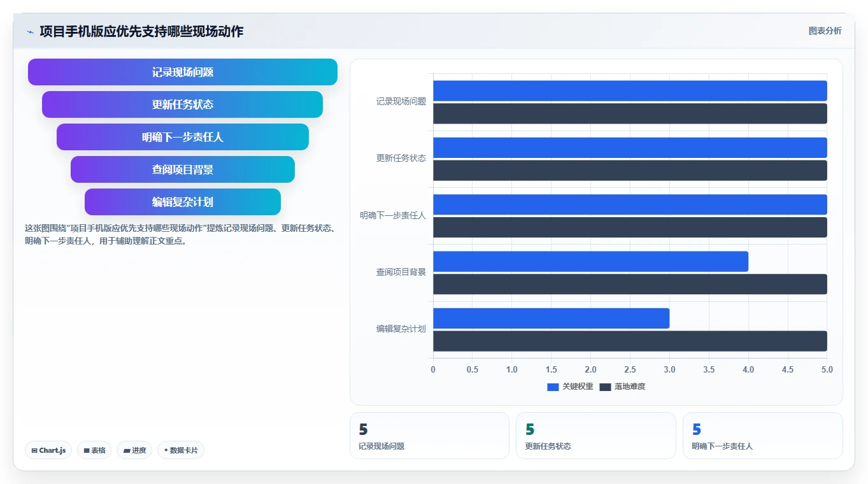
Task: Click the 2.5 tick on the x-axis
Action: [x=630, y=369]
